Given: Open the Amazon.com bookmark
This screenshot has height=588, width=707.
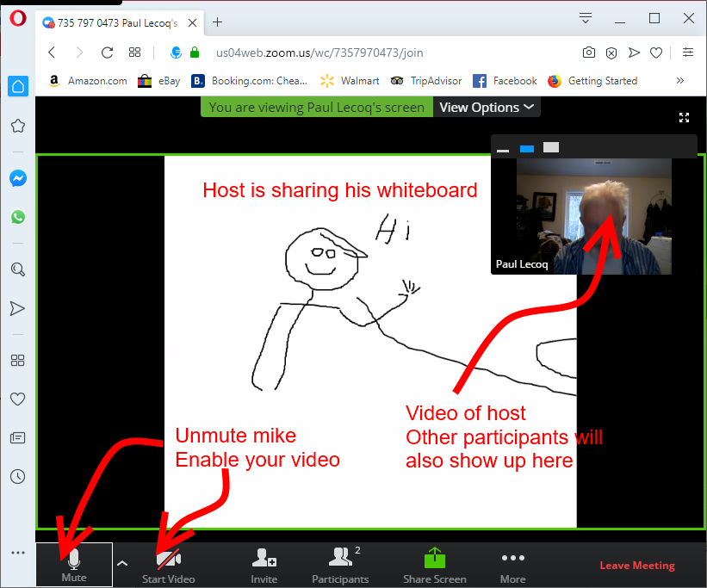Looking at the screenshot, I should point(87,81).
